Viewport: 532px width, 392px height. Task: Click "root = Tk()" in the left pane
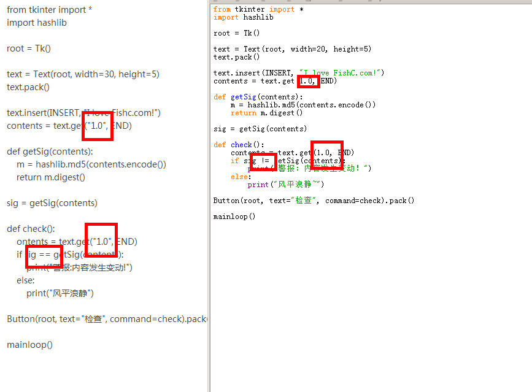(29, 48)
